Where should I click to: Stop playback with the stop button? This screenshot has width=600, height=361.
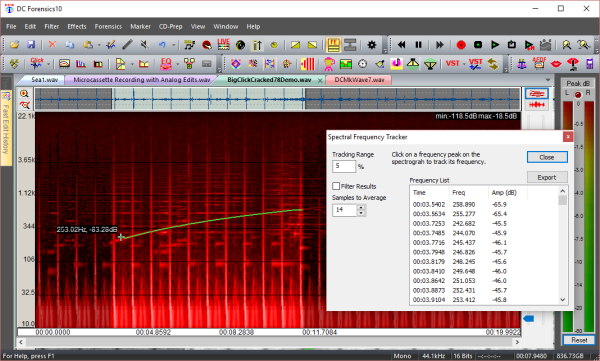pyautogui.click(x=478, y=45)
